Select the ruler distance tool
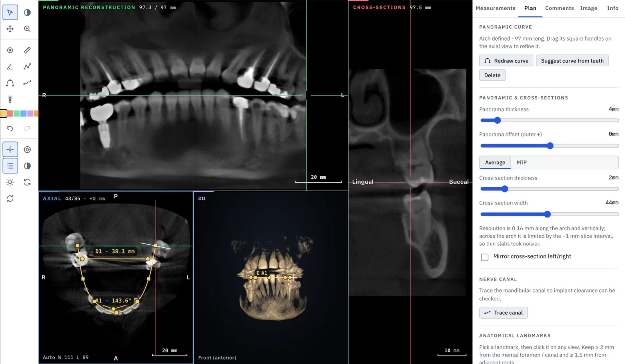625x364 pixels. [27, 50]
